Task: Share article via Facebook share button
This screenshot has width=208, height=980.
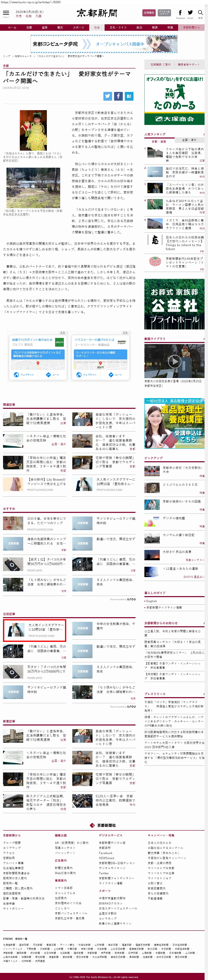Action: pyautogui.click(x=118, y=96)
